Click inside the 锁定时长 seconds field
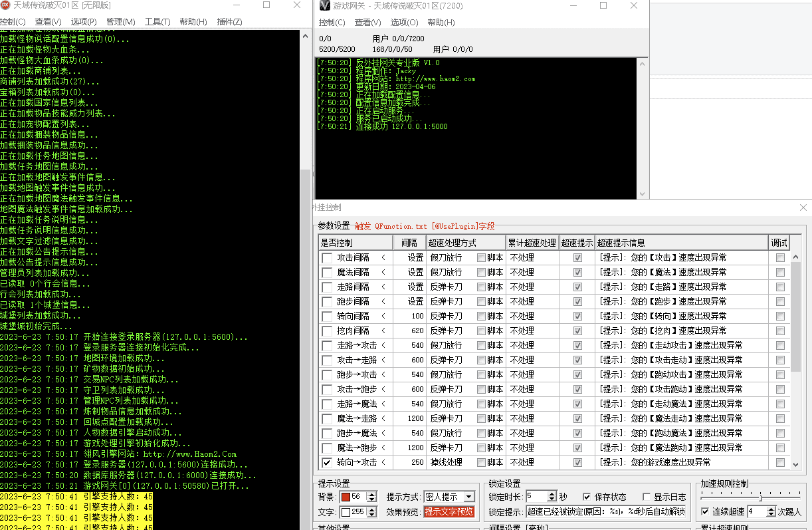The image size is (812, 530). pos(536,497)
